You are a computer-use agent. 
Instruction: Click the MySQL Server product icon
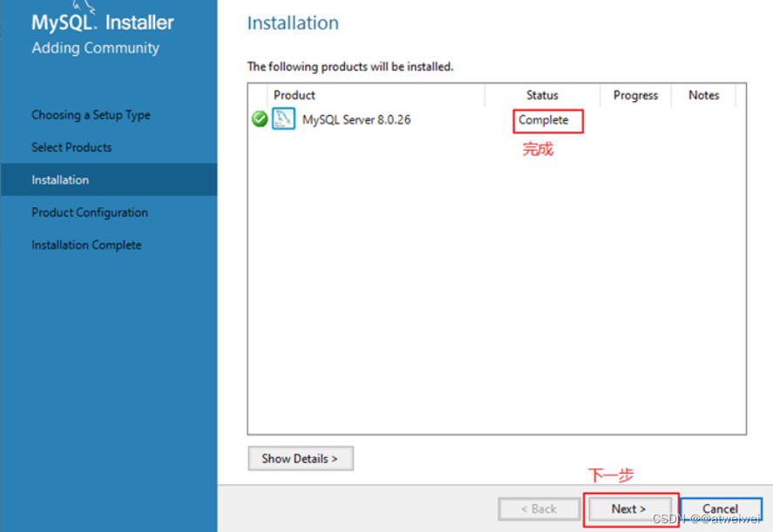[283, 118]
